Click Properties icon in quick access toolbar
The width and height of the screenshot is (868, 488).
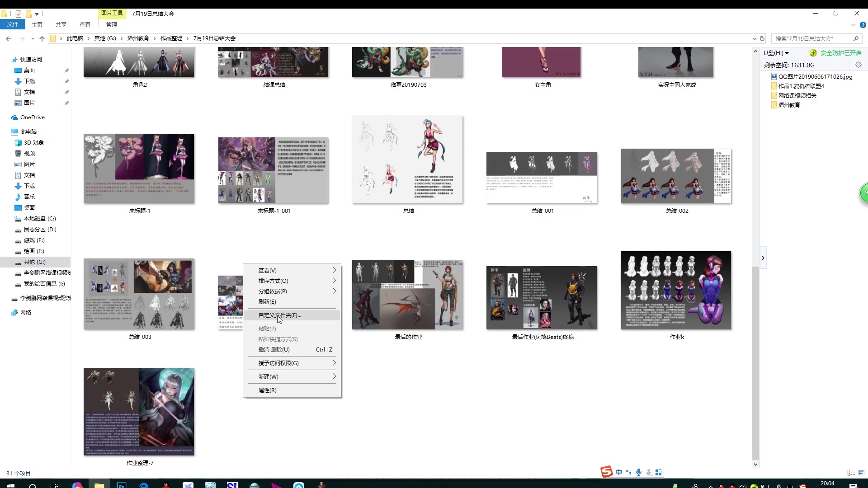point(19,14)
